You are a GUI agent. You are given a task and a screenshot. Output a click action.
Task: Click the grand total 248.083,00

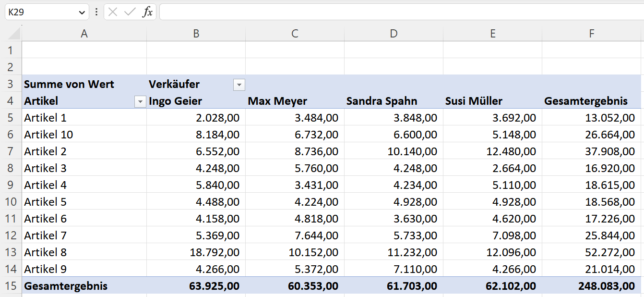592,286
